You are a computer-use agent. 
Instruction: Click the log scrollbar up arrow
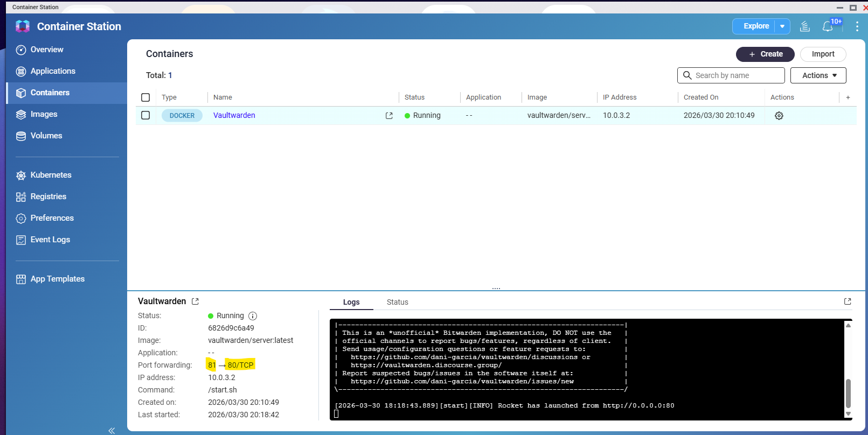848,325
